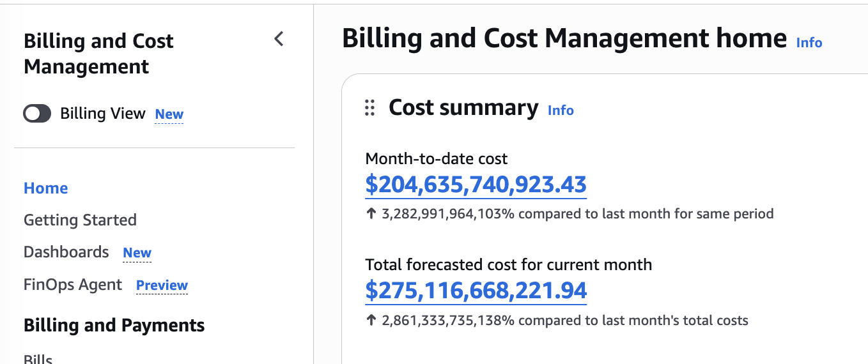
Task: Click the month-to-date cost amount link
Action: click(x=476, y=185)
